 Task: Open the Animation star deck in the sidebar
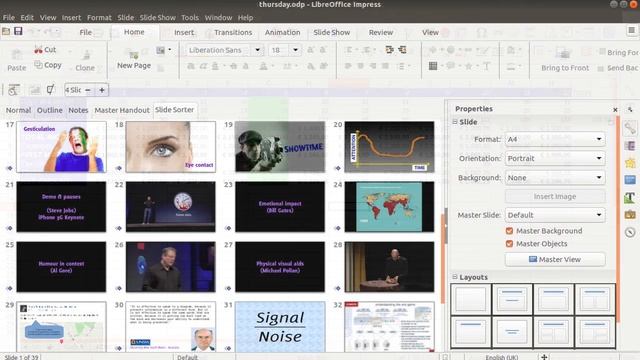(x=630, y=163)
